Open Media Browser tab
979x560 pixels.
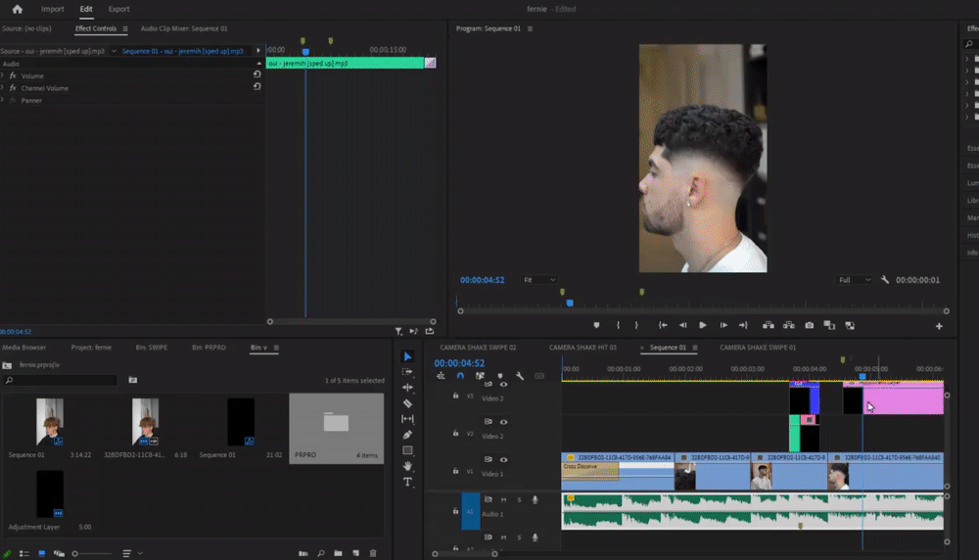[23, 348]
